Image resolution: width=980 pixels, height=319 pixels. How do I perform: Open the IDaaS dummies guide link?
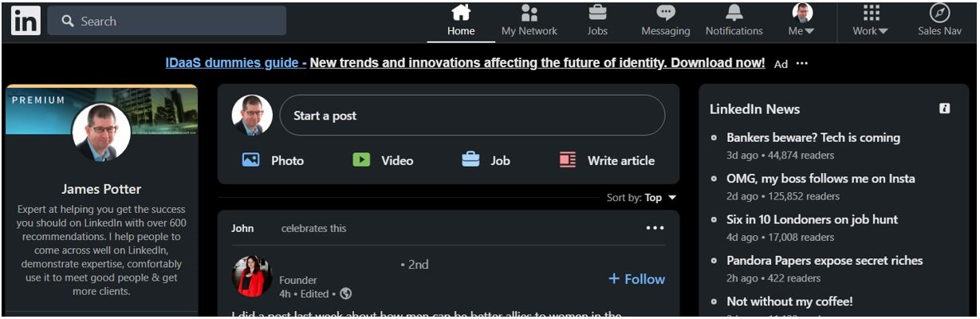(236, 63)
